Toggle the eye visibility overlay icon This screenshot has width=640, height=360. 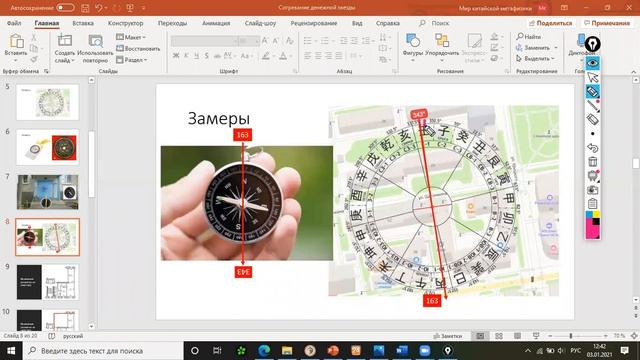(x=593, y=63)
